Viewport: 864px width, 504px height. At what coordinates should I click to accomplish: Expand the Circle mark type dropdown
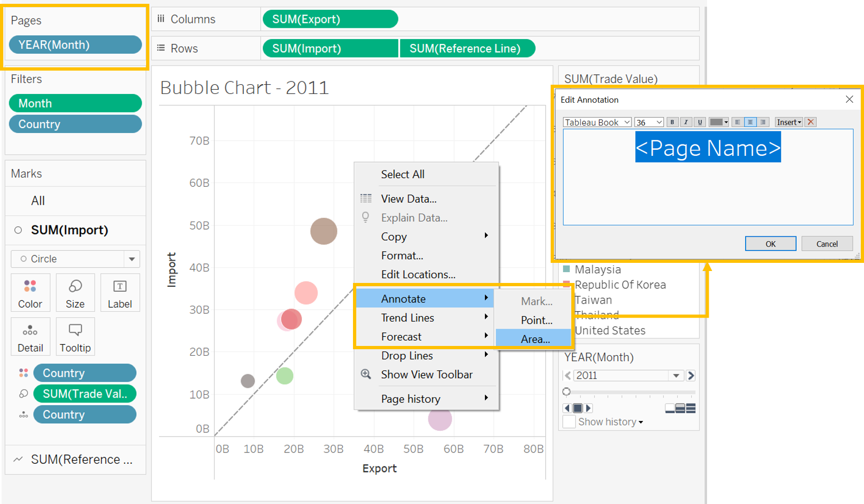[x=131, y=259]
